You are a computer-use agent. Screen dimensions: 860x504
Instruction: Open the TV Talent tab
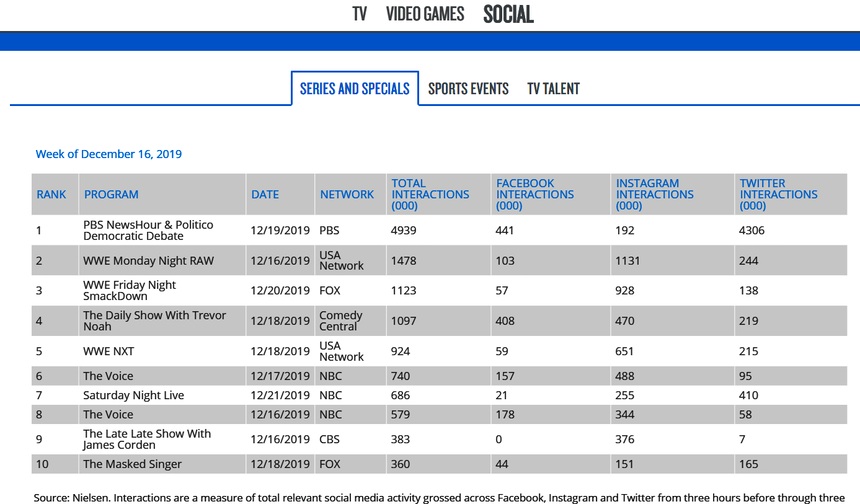(x=553, y=89)
